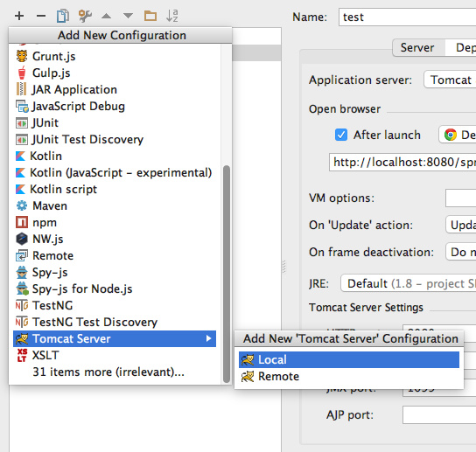476x452 pixels.
Task: Show 31 items more (irrelevant)
Action: point(108,372)
